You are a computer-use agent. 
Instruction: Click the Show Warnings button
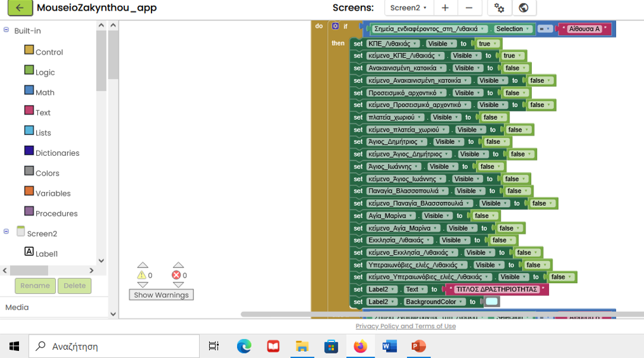[162, 295]
